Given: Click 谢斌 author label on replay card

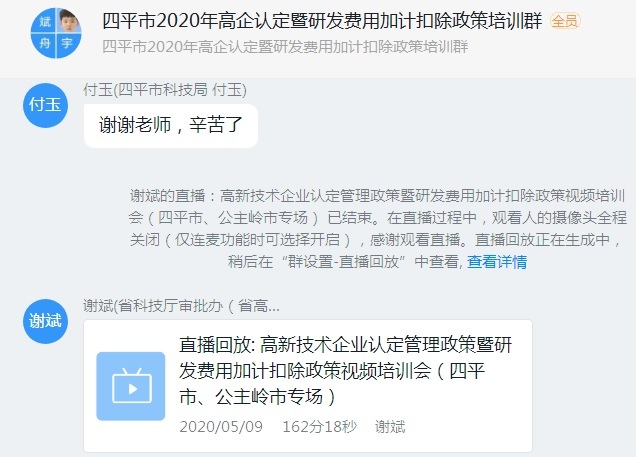Looking at the screenshot, I should 390,427.
